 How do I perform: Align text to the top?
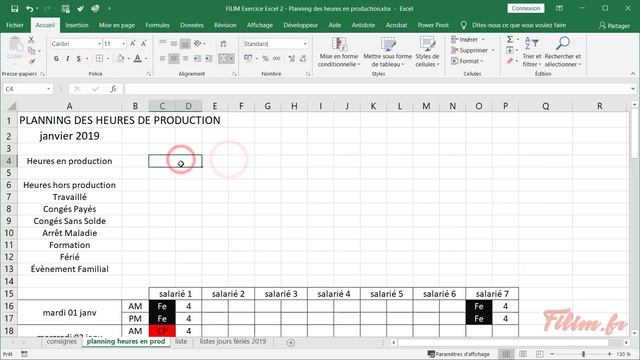163,43
